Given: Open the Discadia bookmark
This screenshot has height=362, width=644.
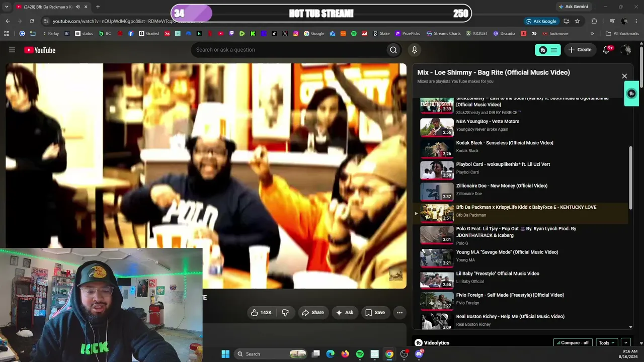Looking at the screenshot, I should pyautogui.click(x=504, y=34).
